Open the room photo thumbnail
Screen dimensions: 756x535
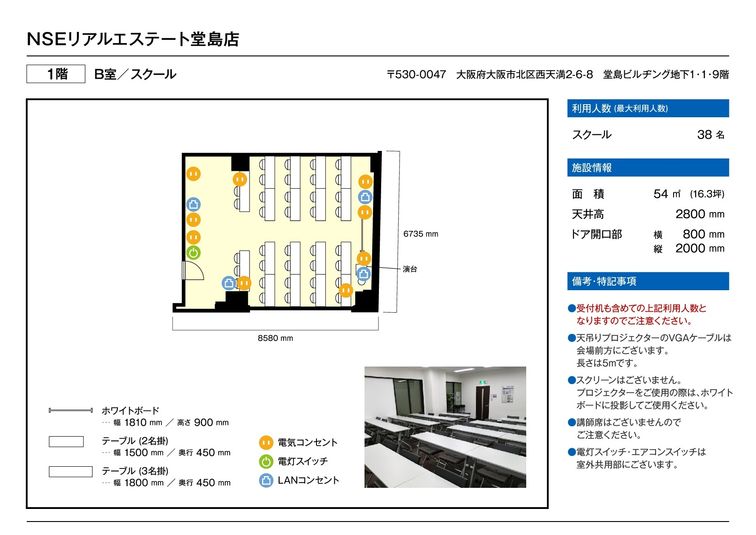pos(445,427)
